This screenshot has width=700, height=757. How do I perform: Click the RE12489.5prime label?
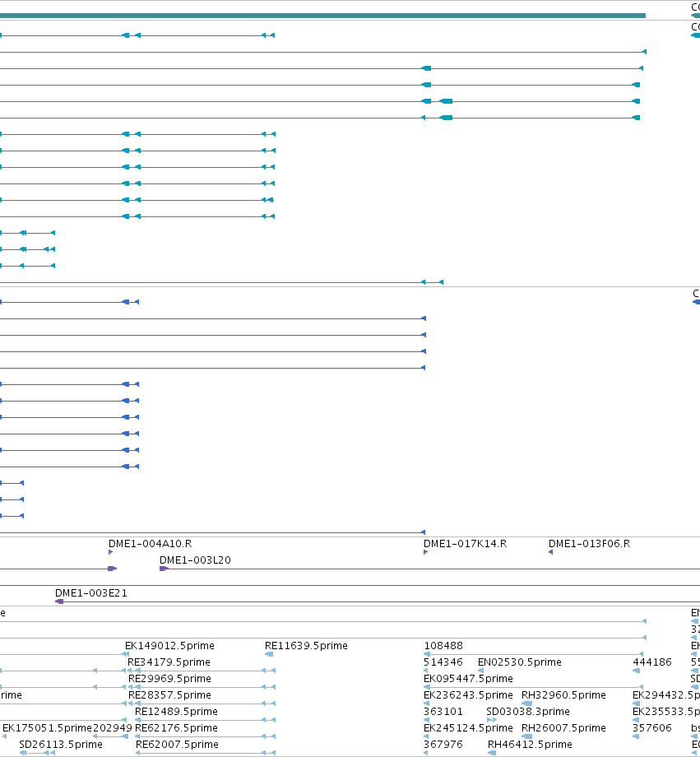[176, 711]
